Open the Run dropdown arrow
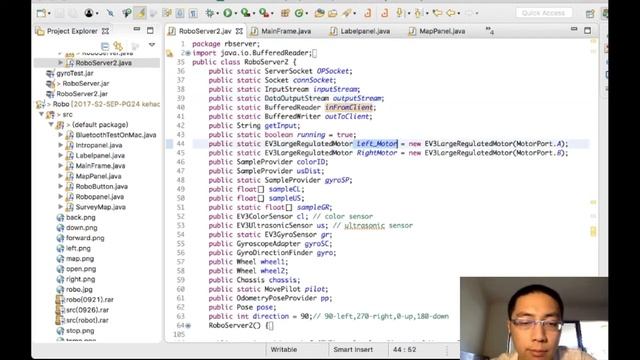The image size is (640, 360). (236, 13)
